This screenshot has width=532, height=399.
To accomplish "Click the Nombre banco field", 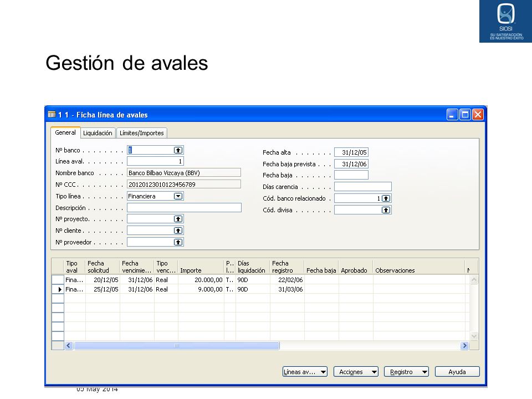I will click(x=184, y=173).
